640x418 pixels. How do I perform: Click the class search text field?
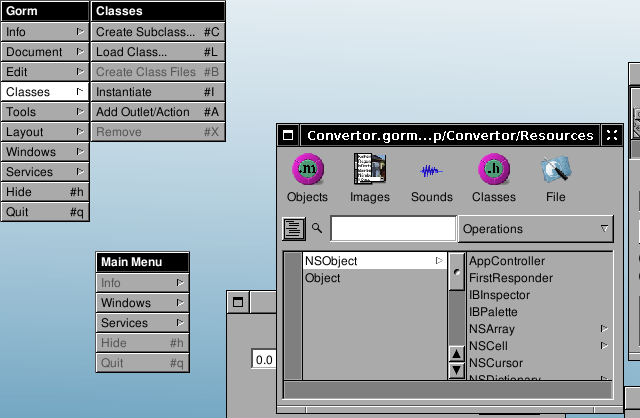(x=393, y=229)
